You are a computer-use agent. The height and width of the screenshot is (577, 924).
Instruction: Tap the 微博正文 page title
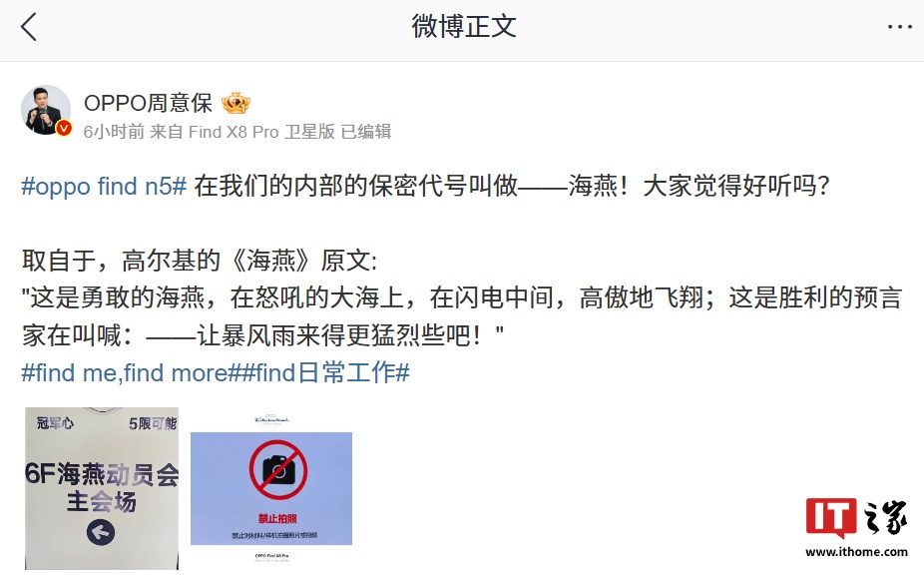coord(464,27)
